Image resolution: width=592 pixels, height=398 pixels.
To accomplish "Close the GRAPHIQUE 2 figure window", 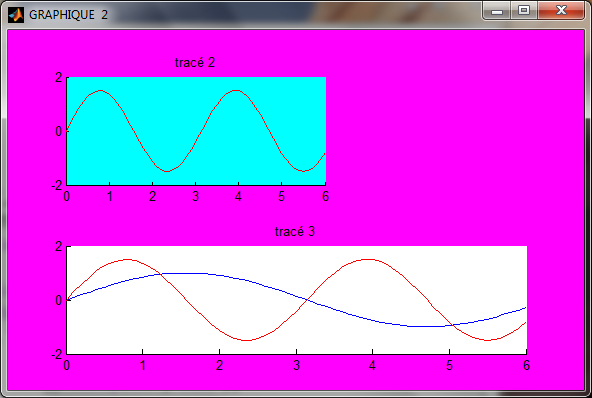I will click(561, 11).
